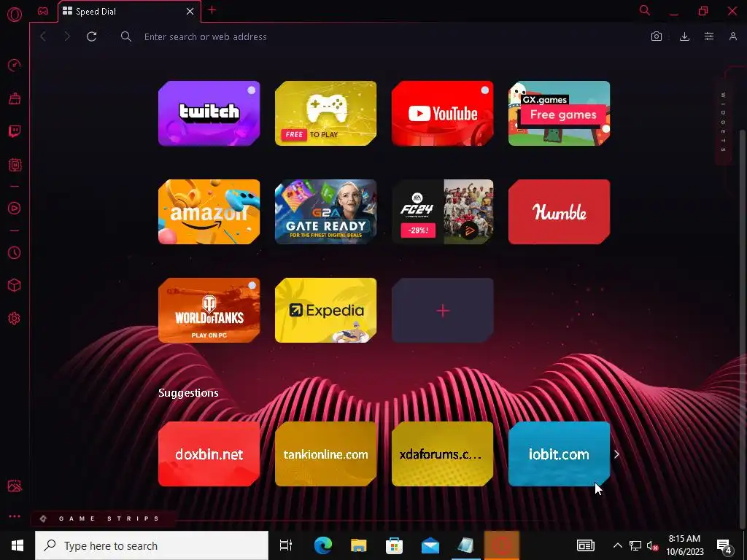Open the Free To Play tile

(326, 113)
